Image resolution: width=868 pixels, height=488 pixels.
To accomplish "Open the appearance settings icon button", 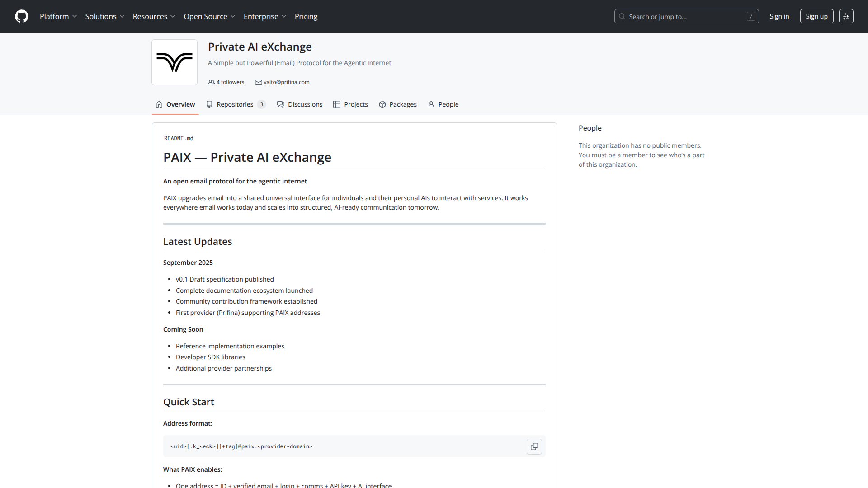I will [x=846, y=16].
